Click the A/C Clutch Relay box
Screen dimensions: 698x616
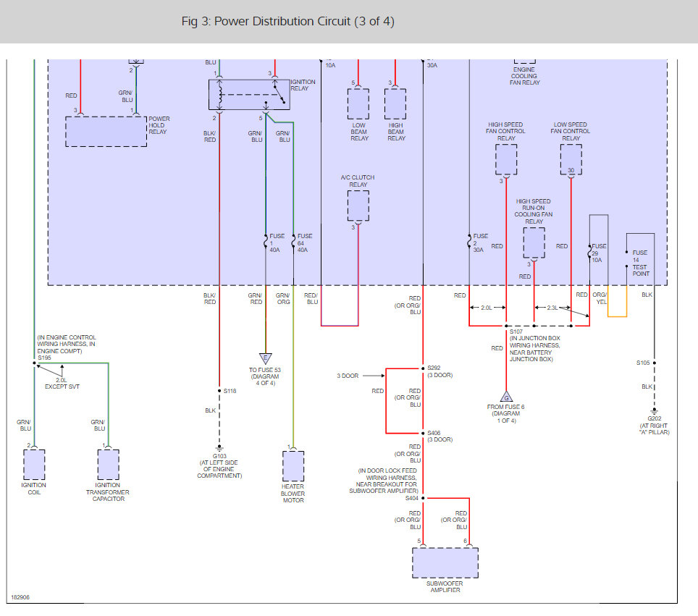358,206
